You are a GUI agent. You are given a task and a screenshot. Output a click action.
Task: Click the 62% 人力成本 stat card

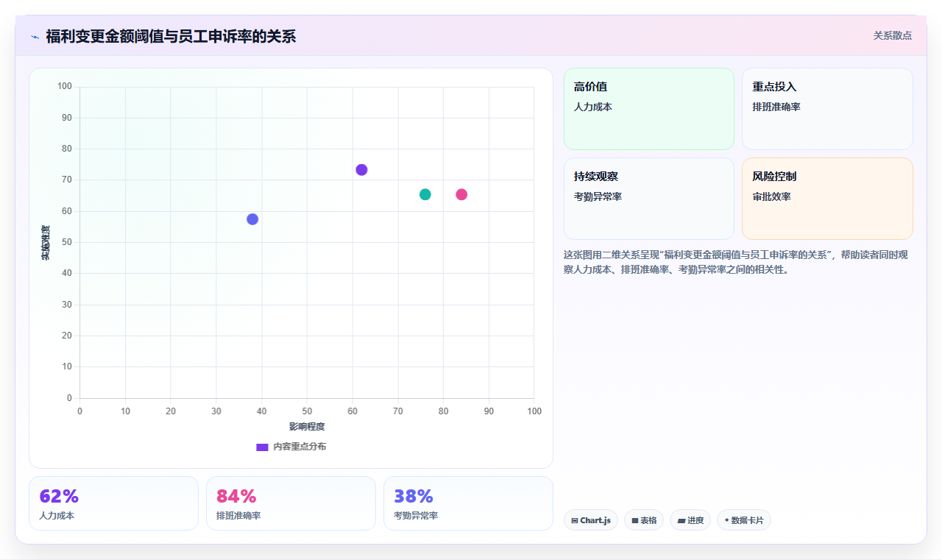click(113, 503)
